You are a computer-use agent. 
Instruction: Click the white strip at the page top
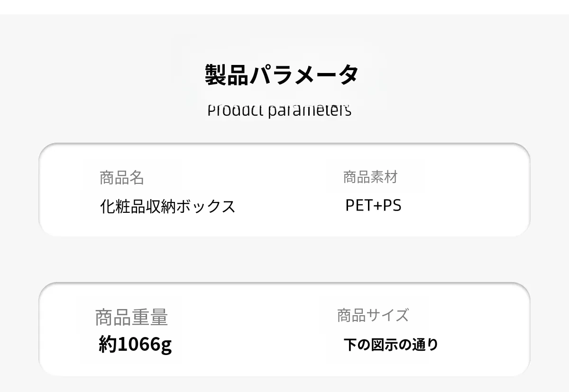pos(284,7)
